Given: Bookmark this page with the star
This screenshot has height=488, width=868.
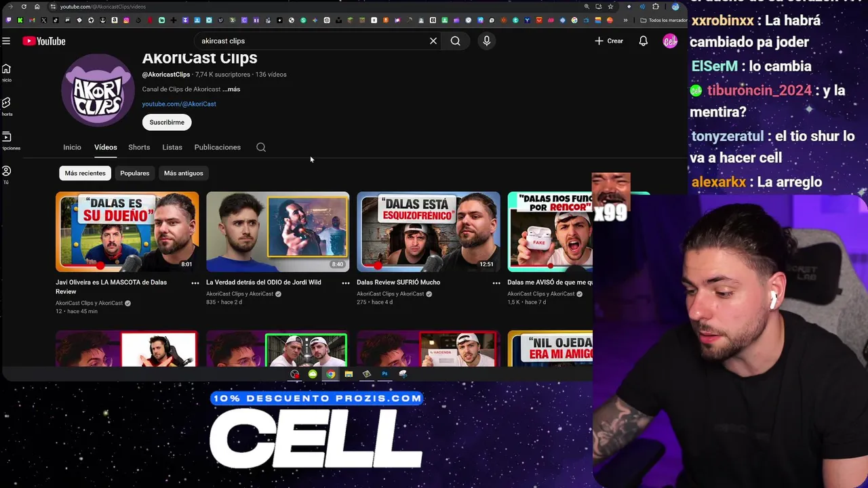Looking at the screenshot, I should (610, 7).
